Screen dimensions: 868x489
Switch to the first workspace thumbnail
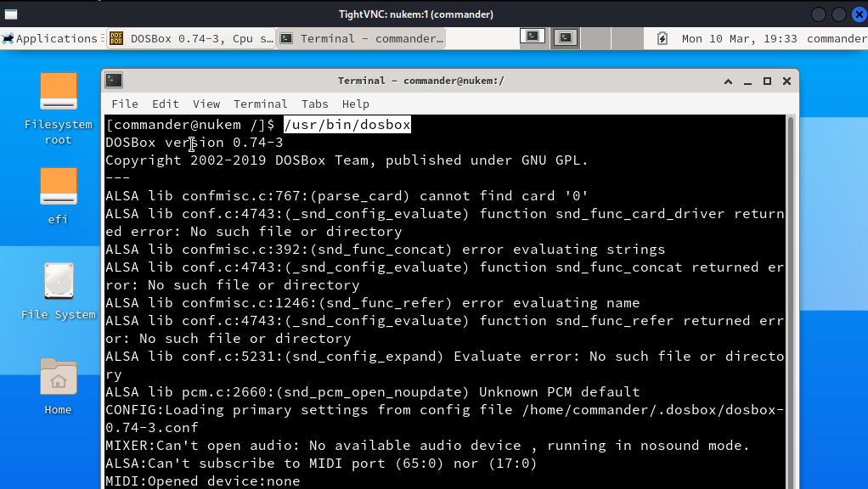coord(533,38)
